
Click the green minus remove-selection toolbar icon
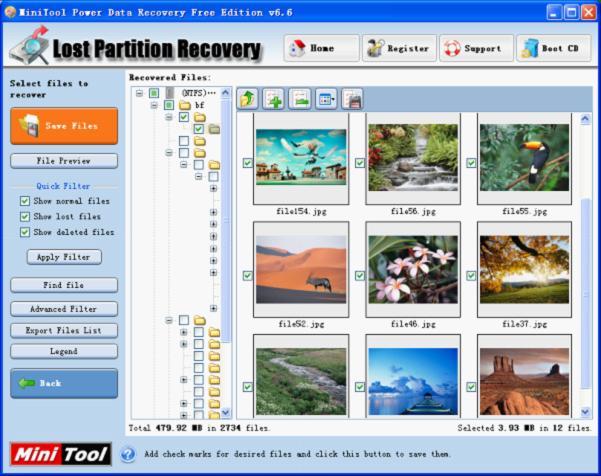coord(300,99)
